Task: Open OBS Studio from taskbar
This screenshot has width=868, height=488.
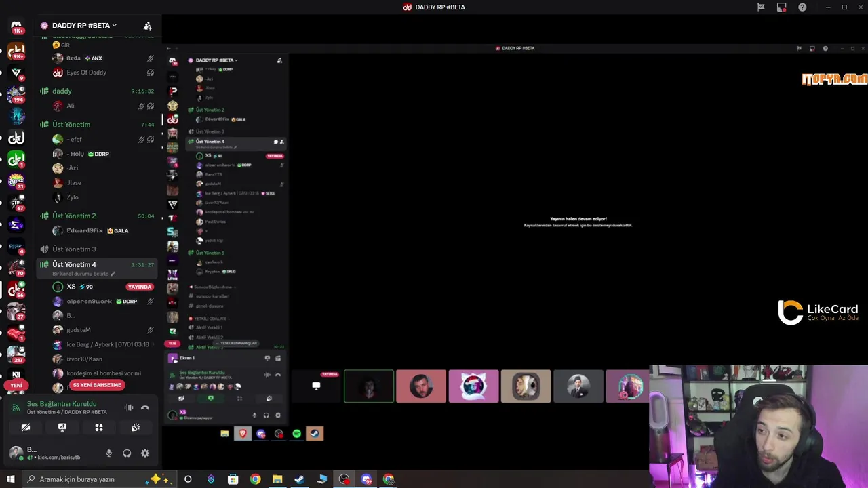Action: [x=344, y=479]
